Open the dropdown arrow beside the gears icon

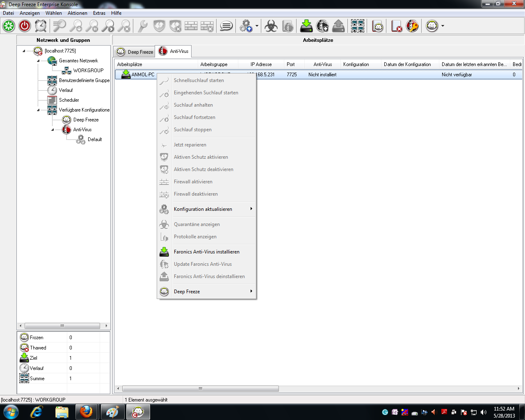coord(257,26)
